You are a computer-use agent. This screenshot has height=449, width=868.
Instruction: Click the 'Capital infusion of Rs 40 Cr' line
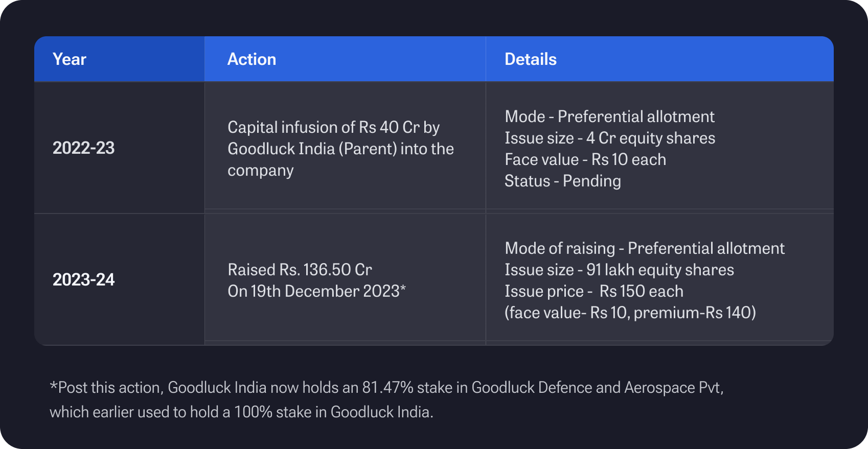(x=333, y=127)
